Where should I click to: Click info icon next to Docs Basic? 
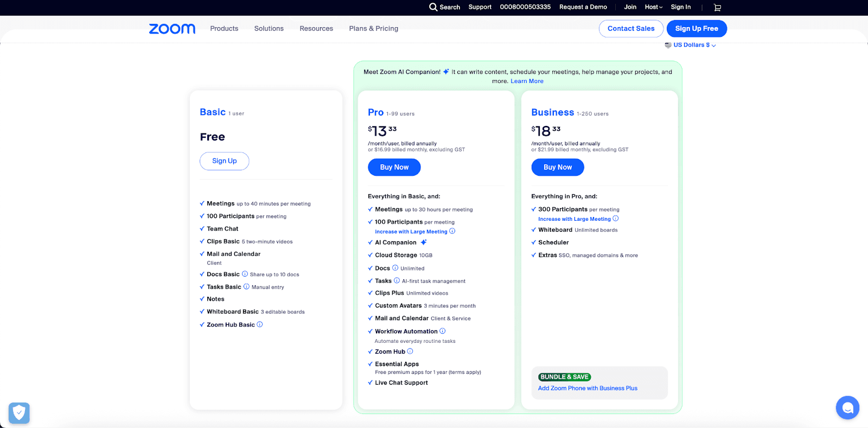pyautogui.click(x=245, y=274)
